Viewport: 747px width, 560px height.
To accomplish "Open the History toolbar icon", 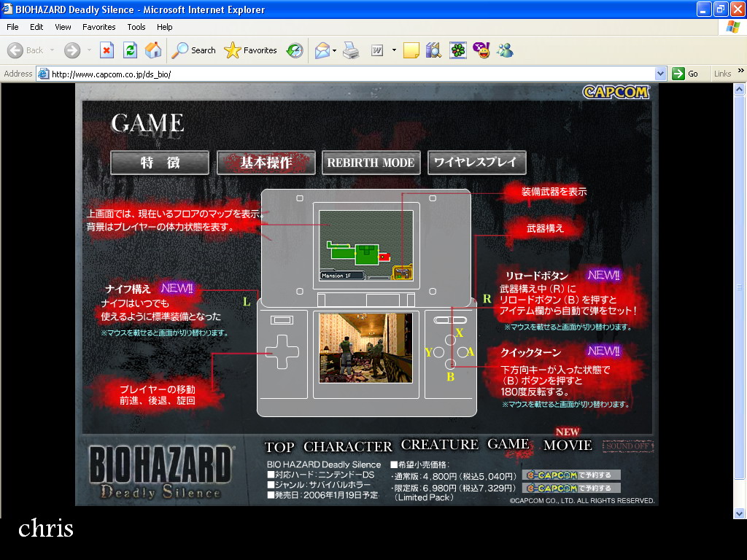I will (x=295, y=50).
